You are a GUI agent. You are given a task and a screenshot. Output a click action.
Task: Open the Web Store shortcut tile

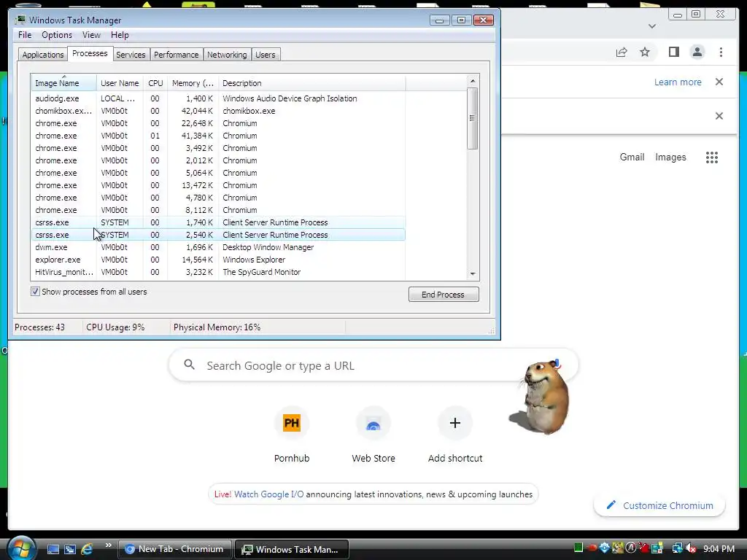click(x=373, y=435)
